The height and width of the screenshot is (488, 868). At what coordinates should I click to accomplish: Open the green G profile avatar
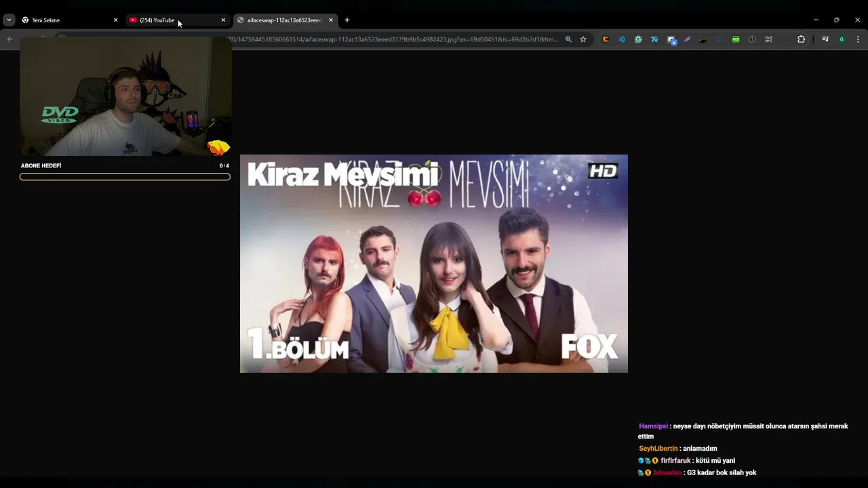click(842, 39)
